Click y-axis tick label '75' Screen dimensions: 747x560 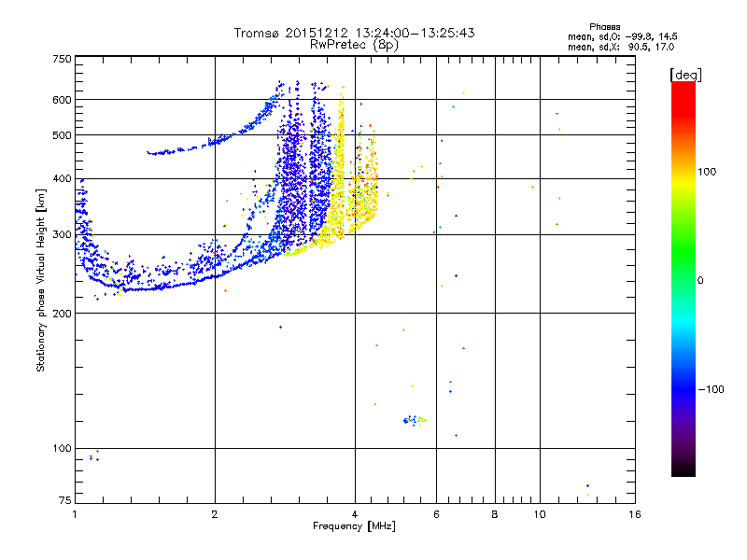65,500
